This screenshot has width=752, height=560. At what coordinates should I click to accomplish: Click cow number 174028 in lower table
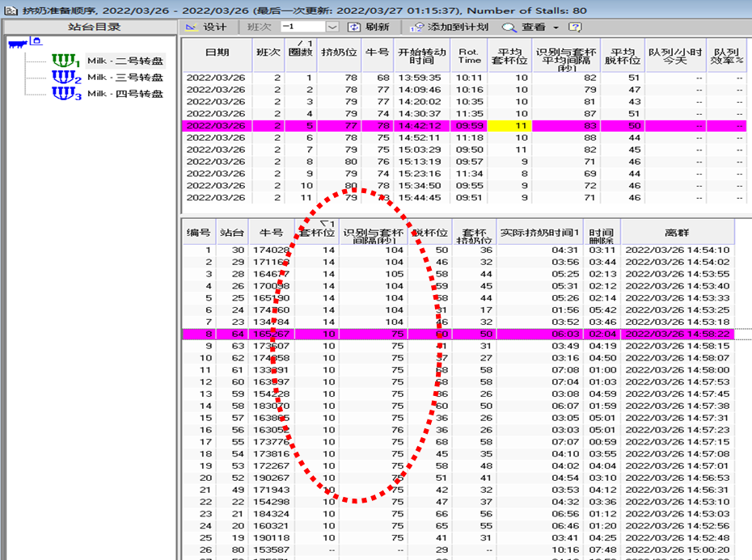(x=272, y=250)
